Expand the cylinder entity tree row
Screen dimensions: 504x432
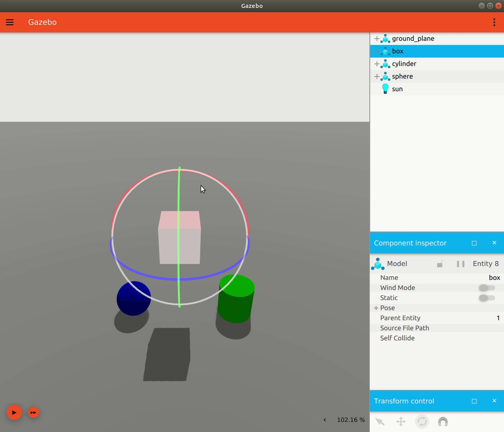[x=377, y=63]
